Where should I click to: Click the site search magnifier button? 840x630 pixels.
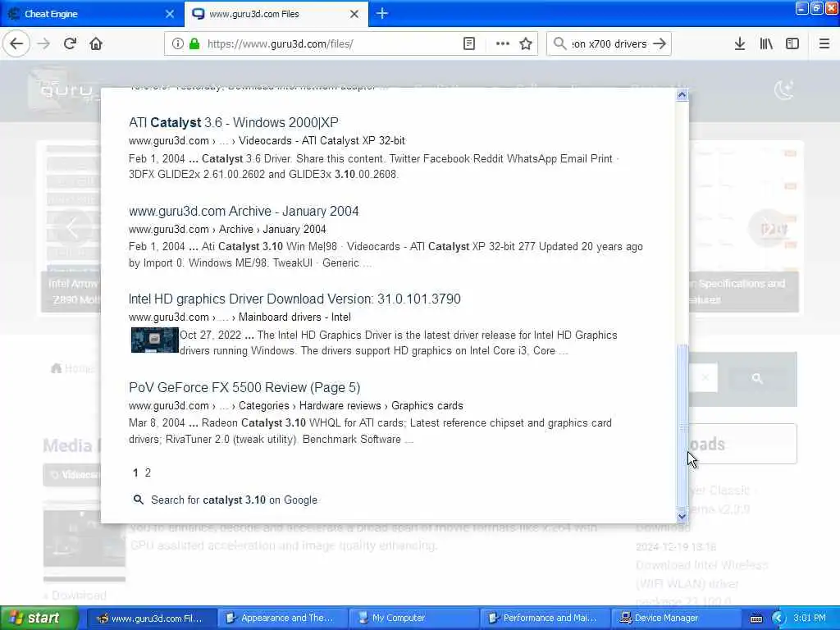(x=757, y=378)
